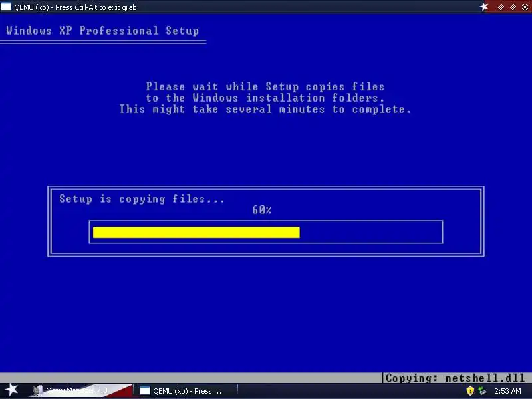Click 'to the Windows installation folders.' line

tap(265, 98)
